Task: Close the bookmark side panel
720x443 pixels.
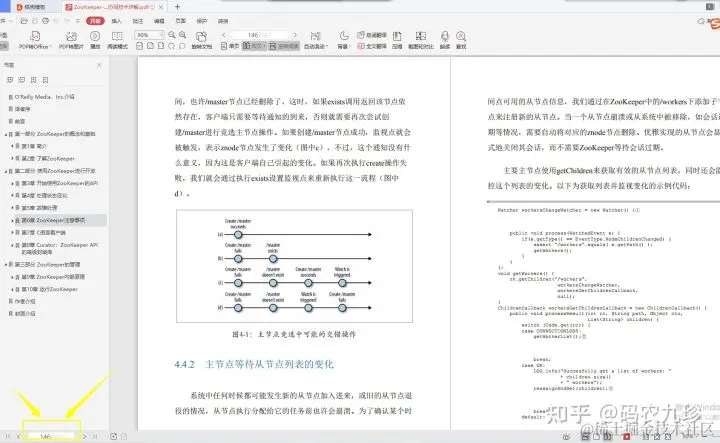Action: coord(99,65)
